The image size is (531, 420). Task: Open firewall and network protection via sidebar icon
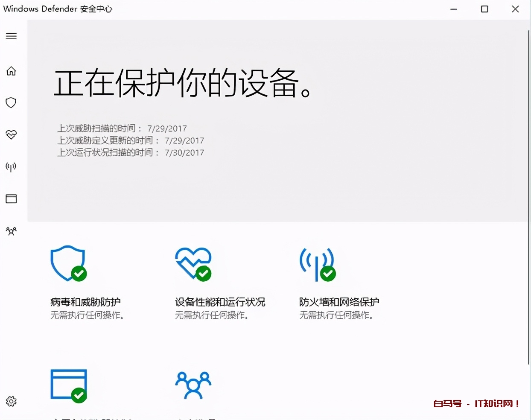click(x=11, y=167)
